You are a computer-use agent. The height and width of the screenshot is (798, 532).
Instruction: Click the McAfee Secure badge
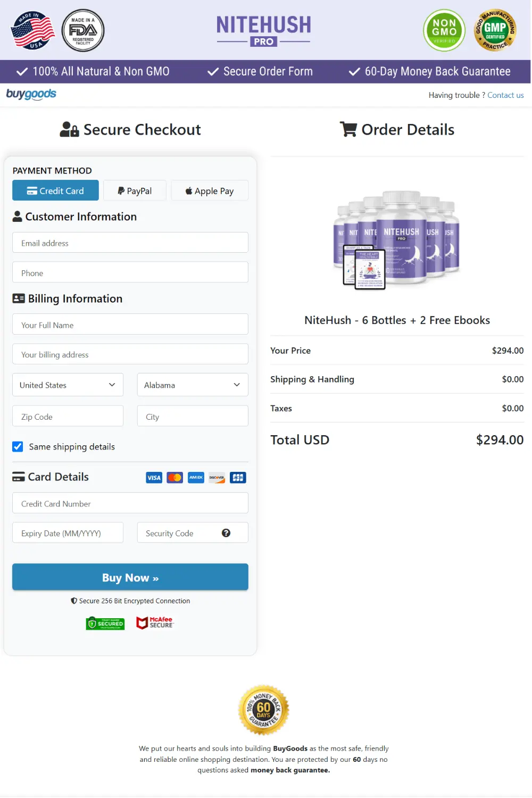[154, 622]
